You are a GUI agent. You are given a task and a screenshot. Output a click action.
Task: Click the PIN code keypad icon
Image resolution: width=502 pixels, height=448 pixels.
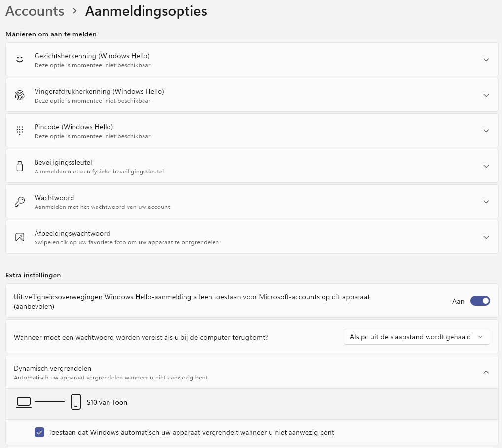point(20,131)
